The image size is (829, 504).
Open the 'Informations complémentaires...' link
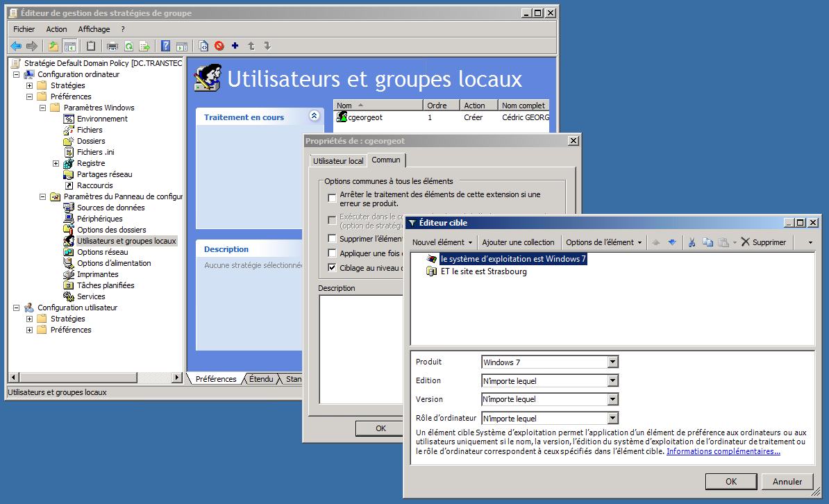[x=723, y=451]
